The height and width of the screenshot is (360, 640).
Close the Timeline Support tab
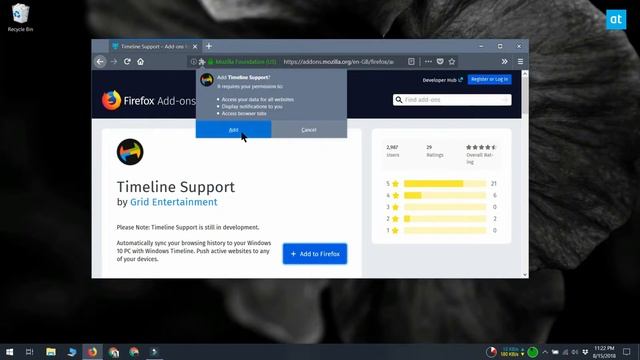pos(195,47)
